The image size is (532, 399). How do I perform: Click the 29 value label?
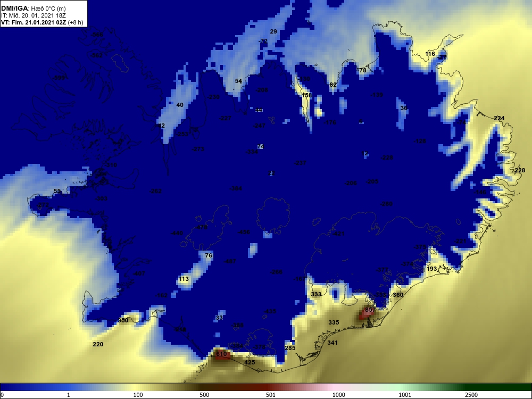coord(273,31)
